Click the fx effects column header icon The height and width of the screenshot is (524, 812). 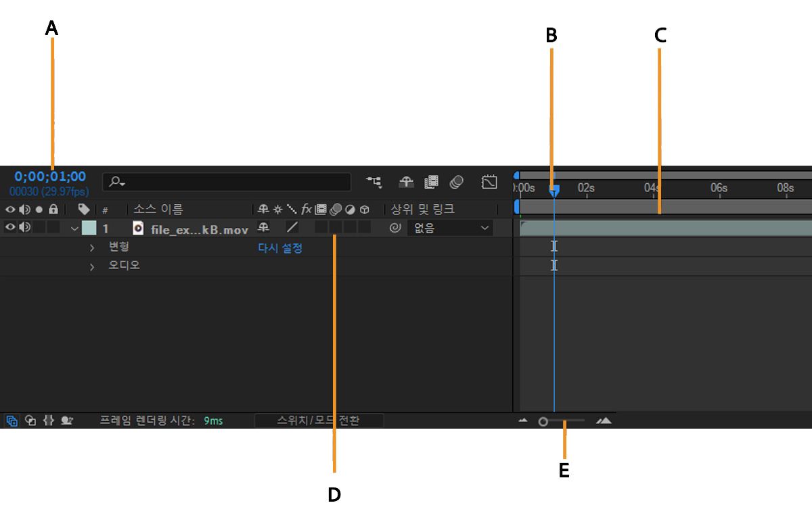click(307, 210)
